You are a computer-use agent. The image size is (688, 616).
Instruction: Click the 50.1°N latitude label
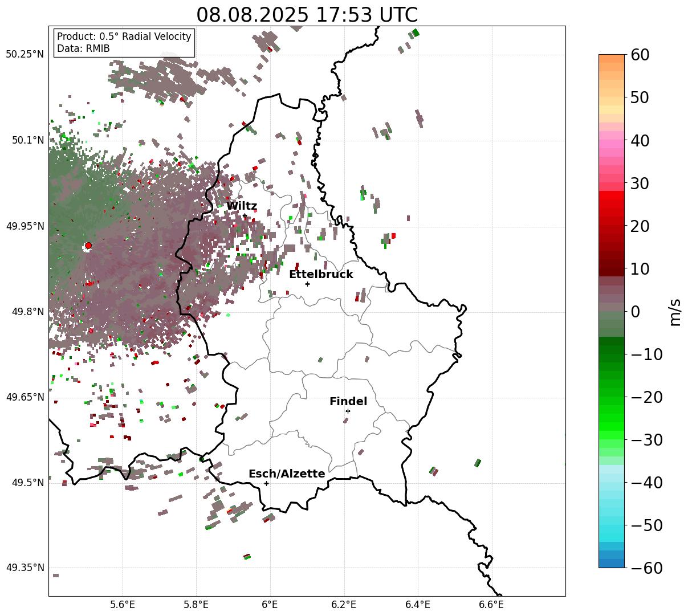click(27, 140)
